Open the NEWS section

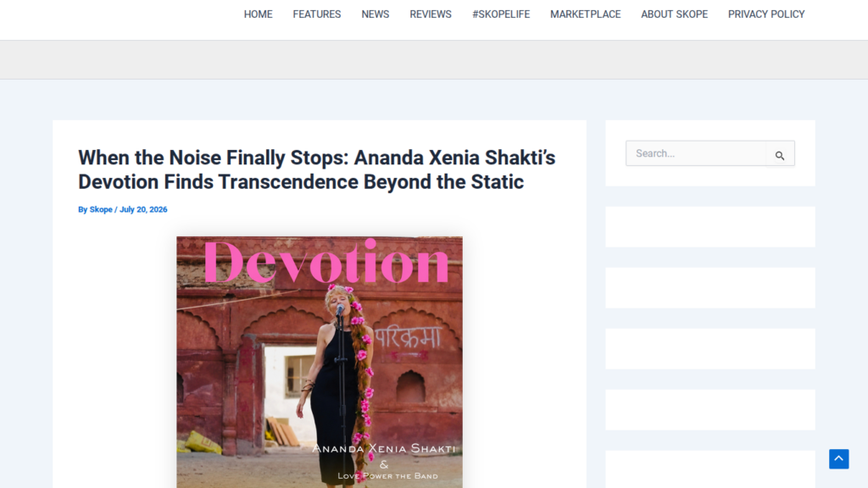point(376,14)
